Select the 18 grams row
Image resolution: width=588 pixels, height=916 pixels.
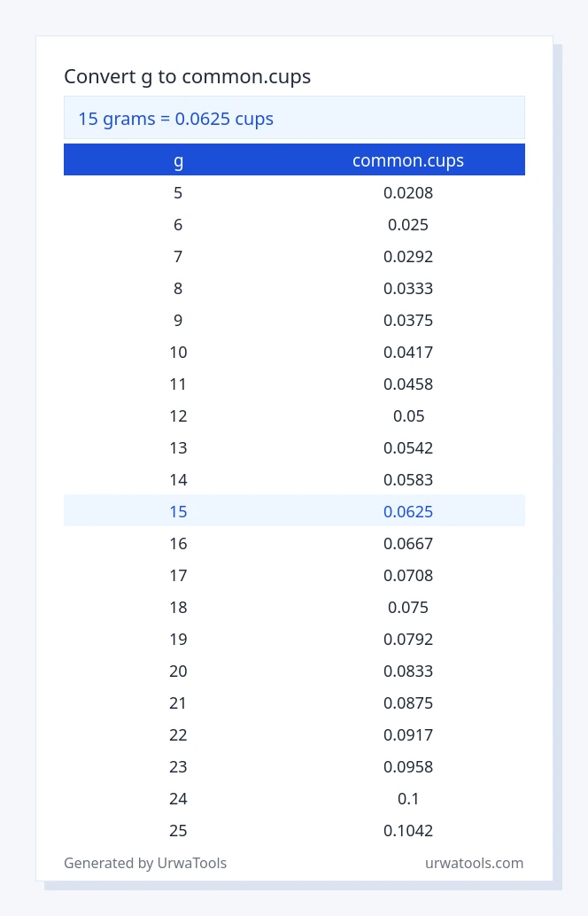point(294,608)
